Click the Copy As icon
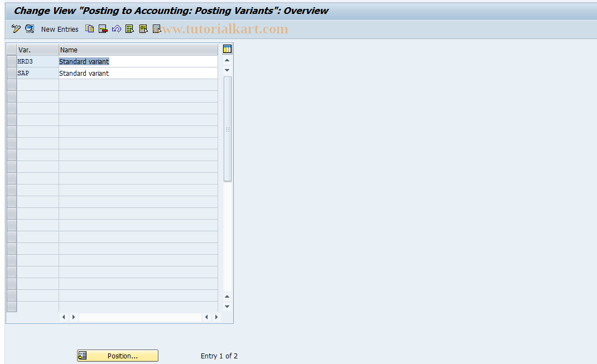The image size is (597, 364). pos(89,29)
